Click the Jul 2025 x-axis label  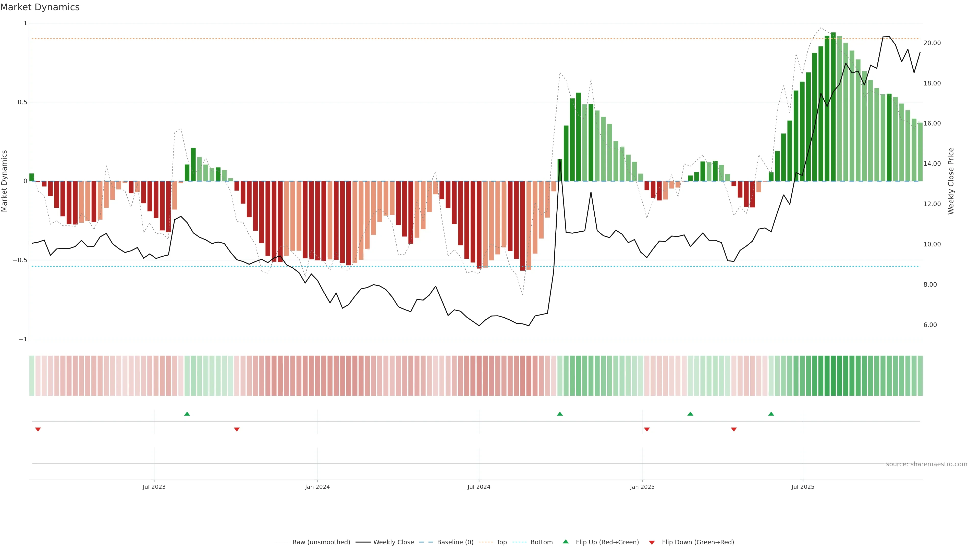coord(803,487)
